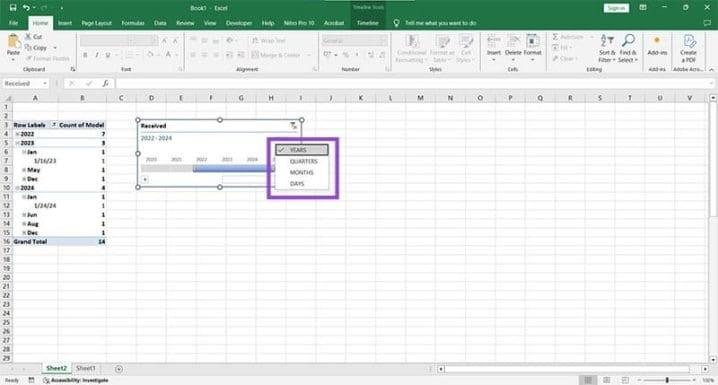
Task: Click the Save icon in title bar
Action: (13, 8)
